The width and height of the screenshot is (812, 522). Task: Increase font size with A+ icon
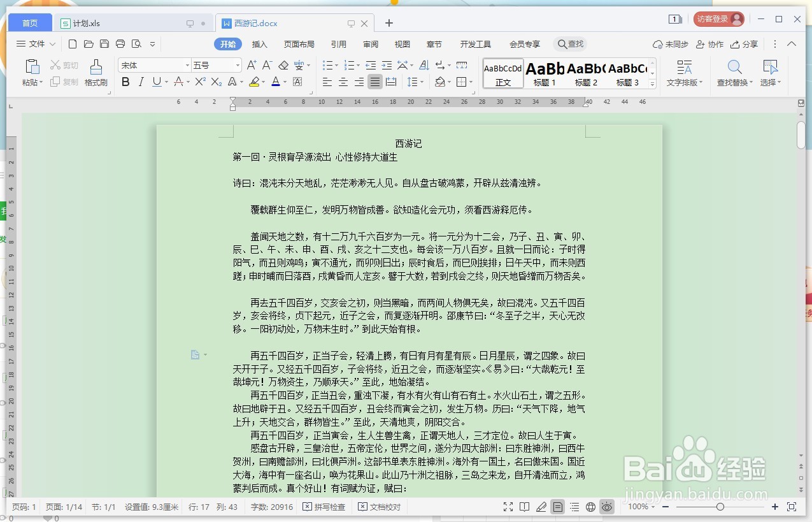[x=252, y=65]
